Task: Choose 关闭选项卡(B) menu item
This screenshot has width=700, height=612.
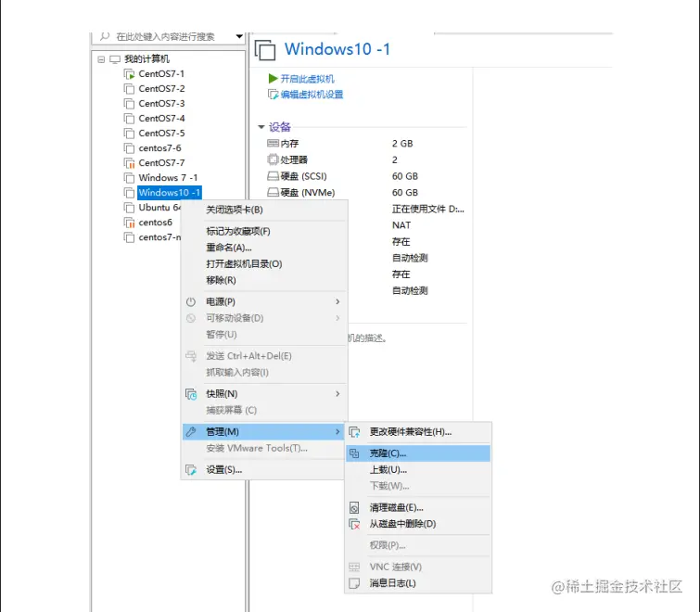Action: [x=264, y=210]
